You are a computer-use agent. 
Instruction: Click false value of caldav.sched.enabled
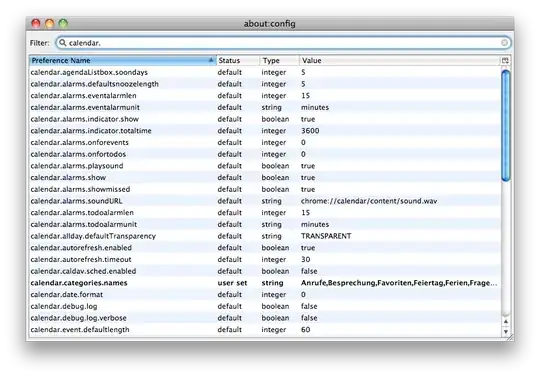[309, 271]
